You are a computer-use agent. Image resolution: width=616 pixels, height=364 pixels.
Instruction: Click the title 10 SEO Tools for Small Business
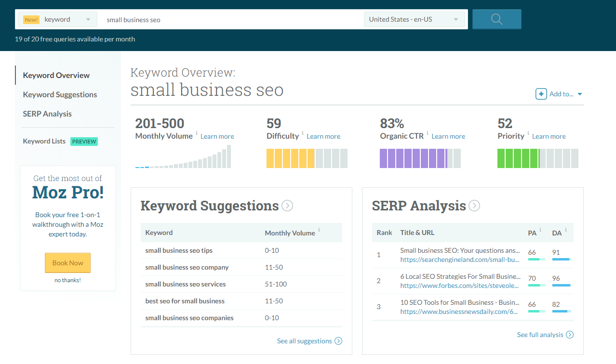pyautogui.click(x=460, y=302)
